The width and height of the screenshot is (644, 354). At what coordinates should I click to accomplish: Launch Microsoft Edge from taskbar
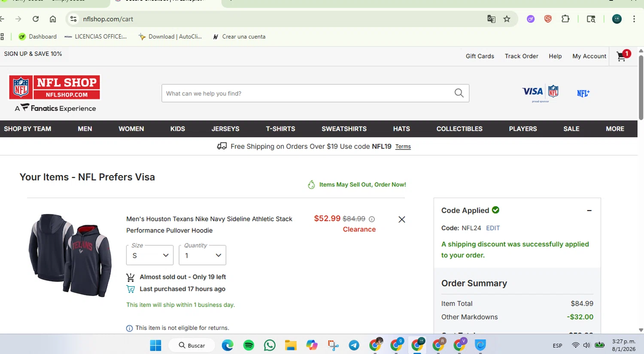228,345
